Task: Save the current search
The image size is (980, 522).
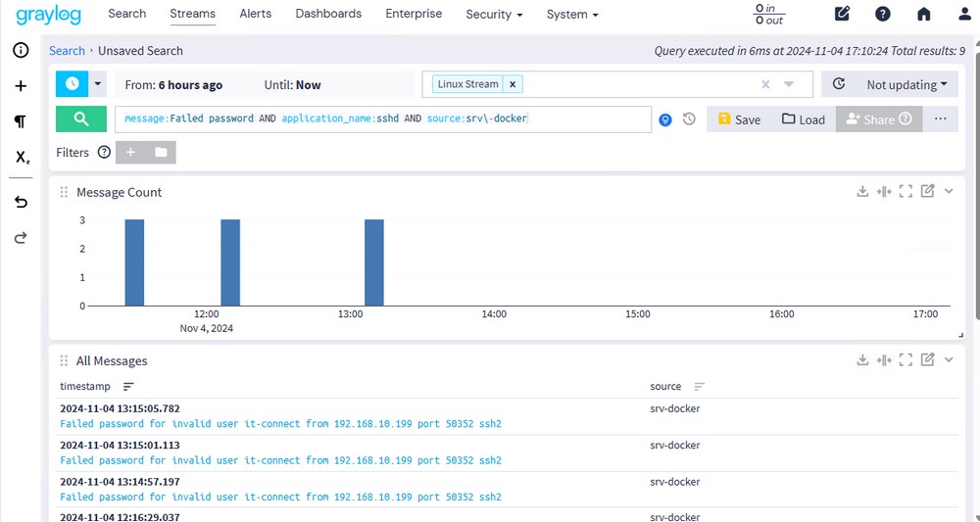Action: (739, 119)
